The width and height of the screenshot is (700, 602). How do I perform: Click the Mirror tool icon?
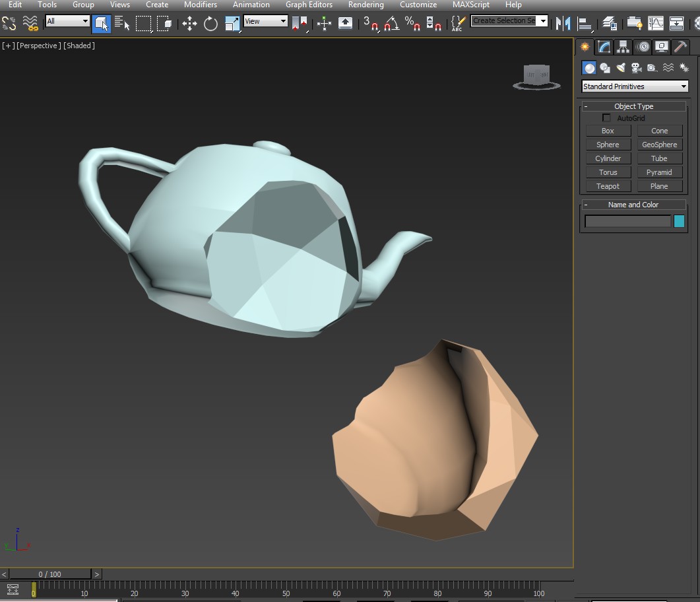(x=563, y=23)
